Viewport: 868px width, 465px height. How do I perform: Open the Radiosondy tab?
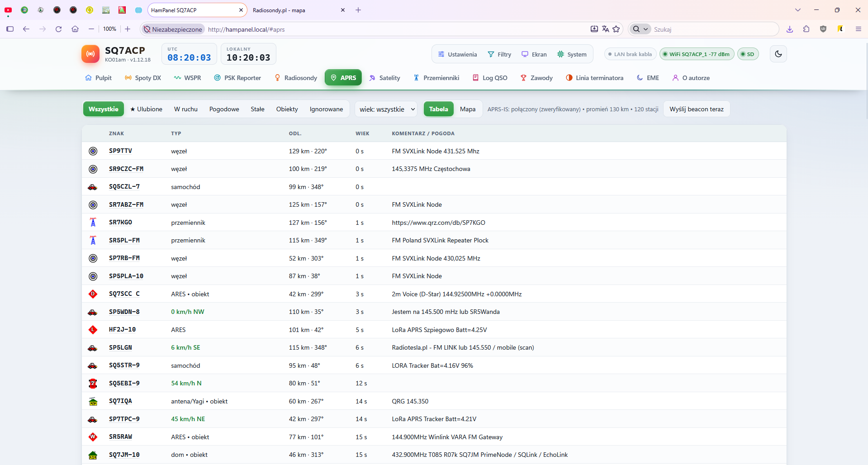296,78
